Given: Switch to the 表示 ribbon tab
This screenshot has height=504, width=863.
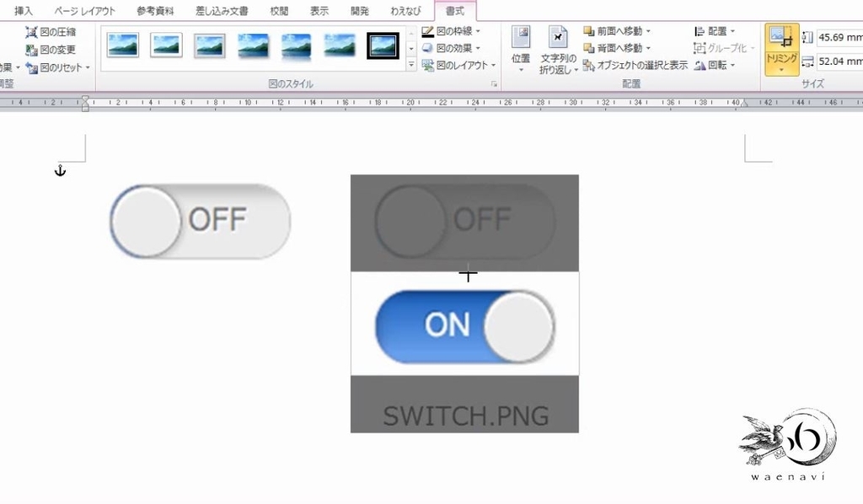Looking at the screenshot, I should tap(319, 10).
